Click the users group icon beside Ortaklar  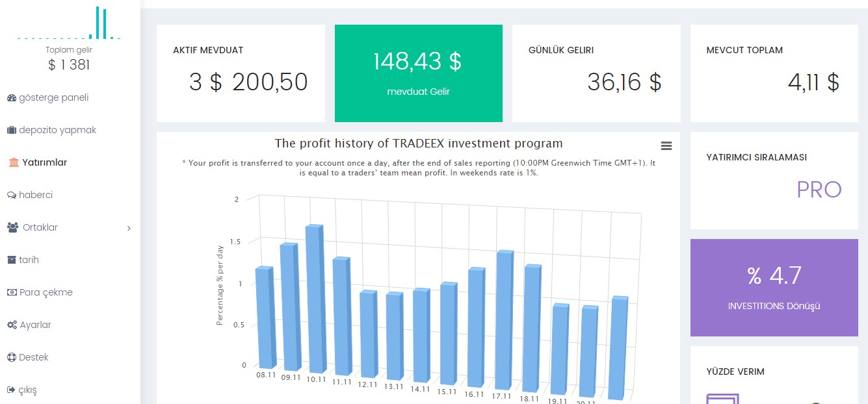(13, 227)
